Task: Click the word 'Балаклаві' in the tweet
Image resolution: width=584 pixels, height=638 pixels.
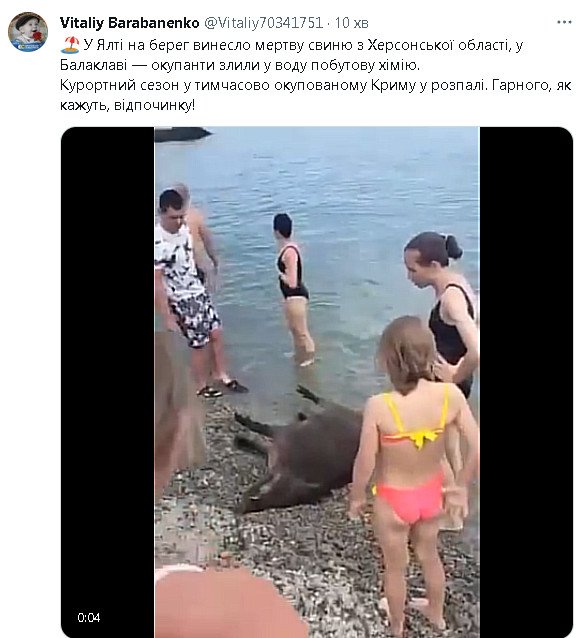Action: click(94, 65)
